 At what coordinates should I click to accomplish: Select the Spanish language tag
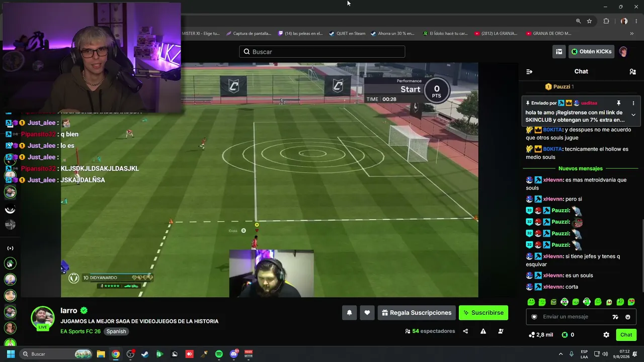(116, 331)
